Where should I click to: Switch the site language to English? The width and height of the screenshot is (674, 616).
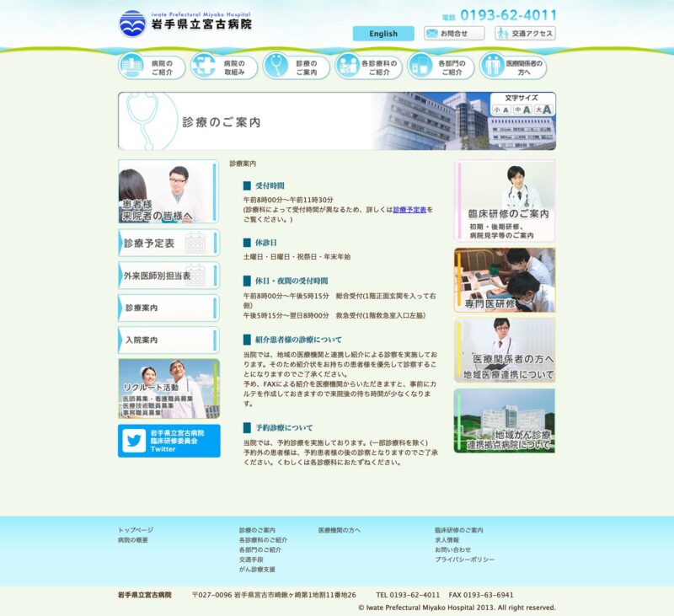[383, 34]
